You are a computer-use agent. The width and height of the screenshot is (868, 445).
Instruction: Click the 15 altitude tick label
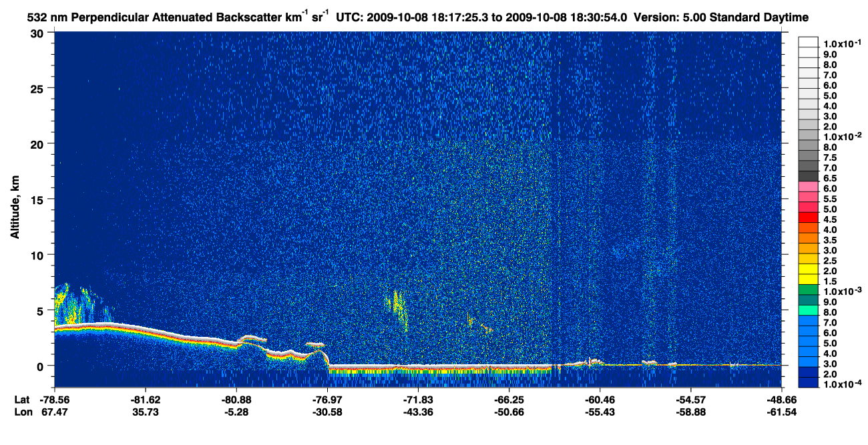coord(39,199)
